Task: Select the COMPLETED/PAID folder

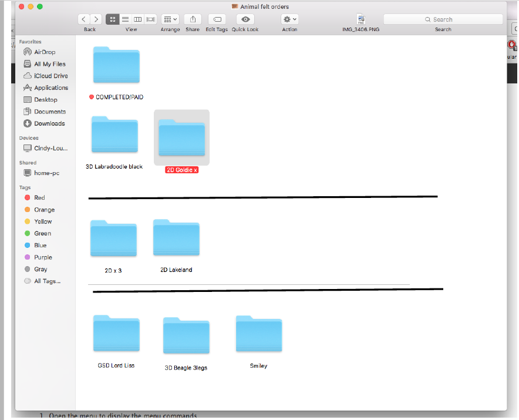Action: [x=116, y=65]
